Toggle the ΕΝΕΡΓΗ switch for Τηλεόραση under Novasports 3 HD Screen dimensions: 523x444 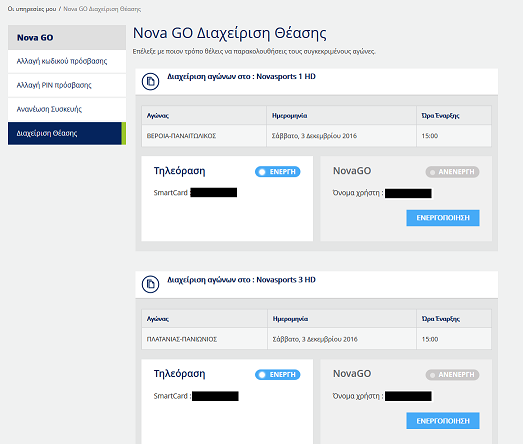[278, 375]
